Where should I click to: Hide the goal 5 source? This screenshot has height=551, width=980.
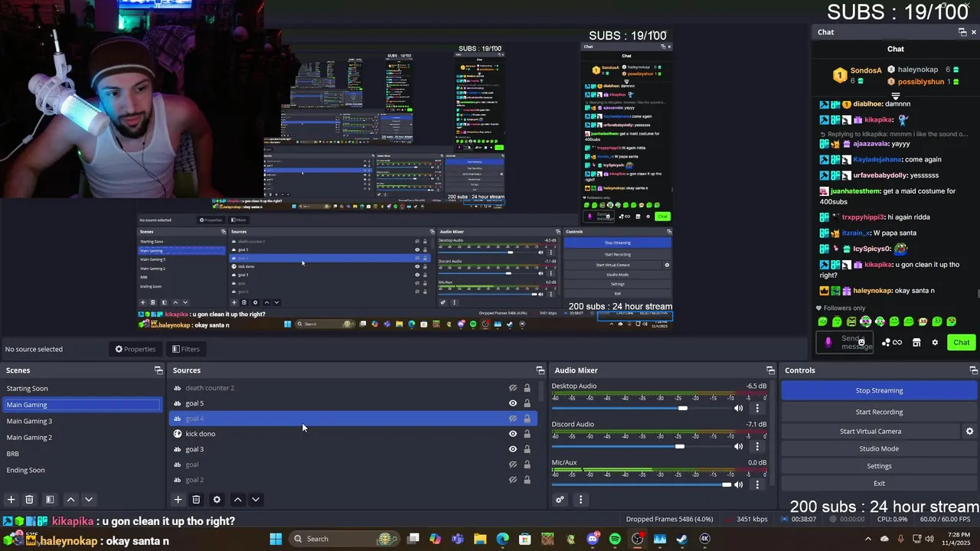pyautogui.click(x=513, y=403)
